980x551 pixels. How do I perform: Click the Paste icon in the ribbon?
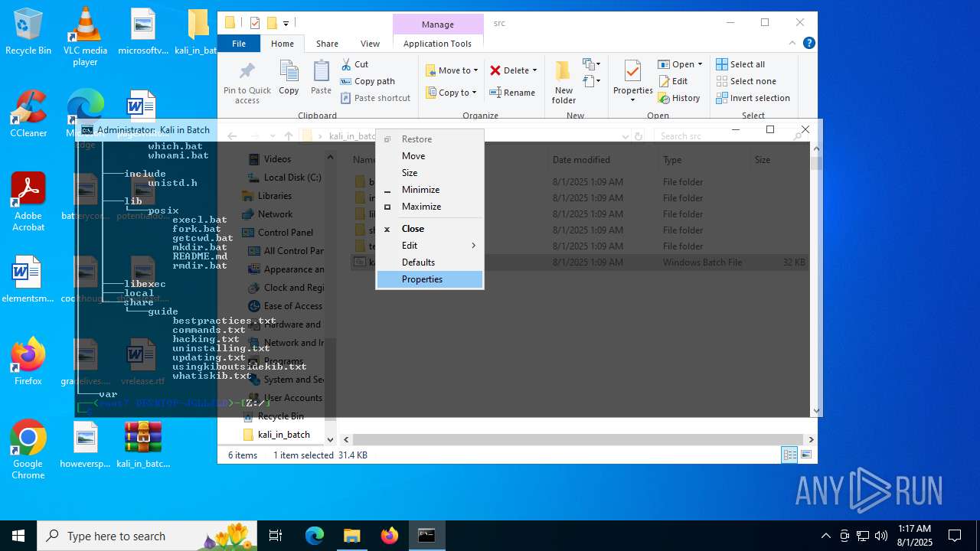(321, 78)
